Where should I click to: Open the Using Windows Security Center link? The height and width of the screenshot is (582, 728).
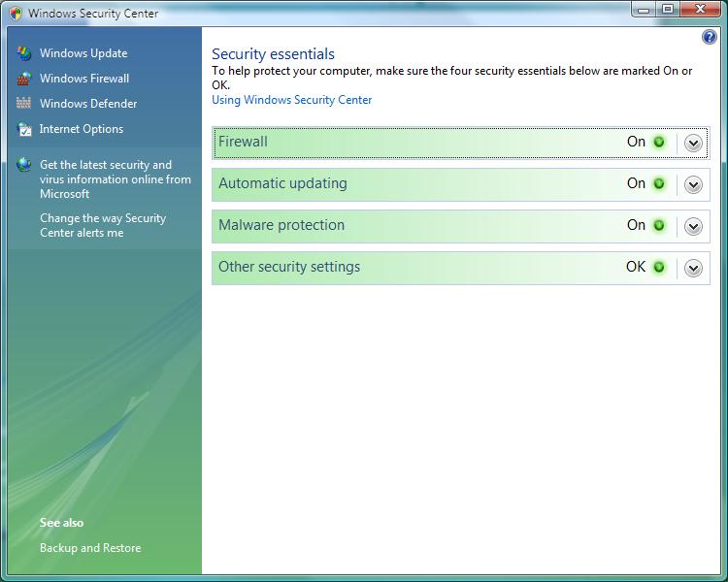tap(291, 100)
